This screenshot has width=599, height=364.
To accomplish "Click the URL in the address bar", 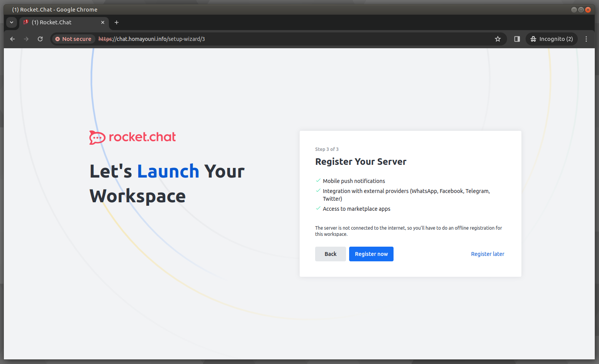I will [x=152, y=39].
